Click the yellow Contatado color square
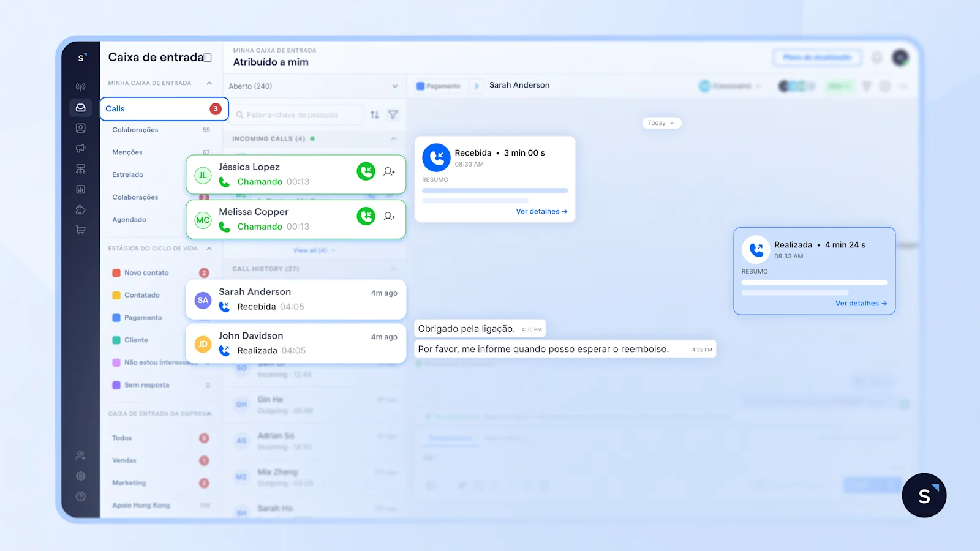 tap(116, 295)
